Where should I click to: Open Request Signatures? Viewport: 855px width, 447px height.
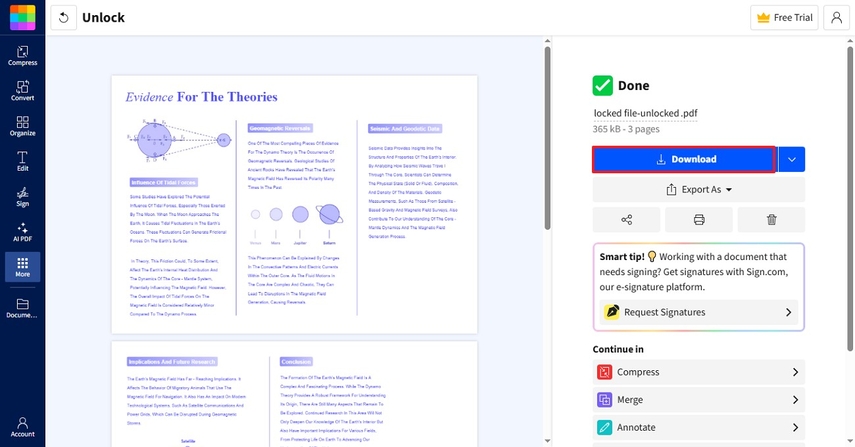(x=699, y=312)
